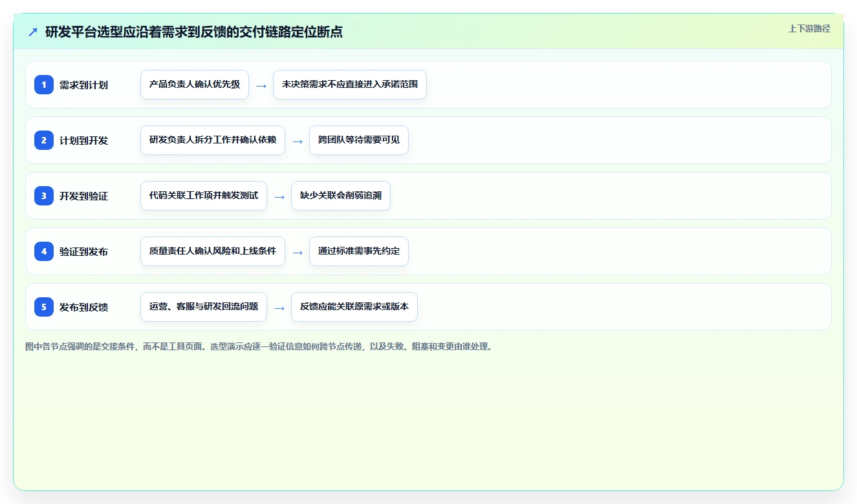
Task: Select the 产品负责人确认优先级 node
Action: [195, 85]
